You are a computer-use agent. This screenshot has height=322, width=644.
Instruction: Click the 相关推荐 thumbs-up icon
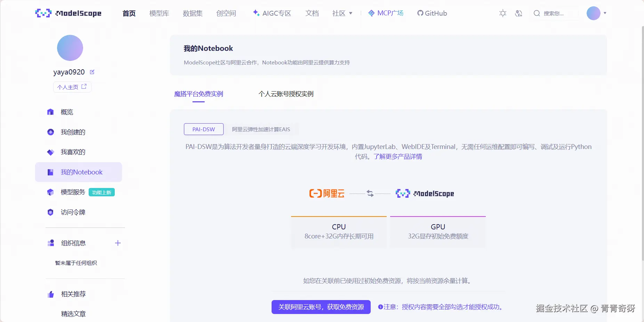51,294
